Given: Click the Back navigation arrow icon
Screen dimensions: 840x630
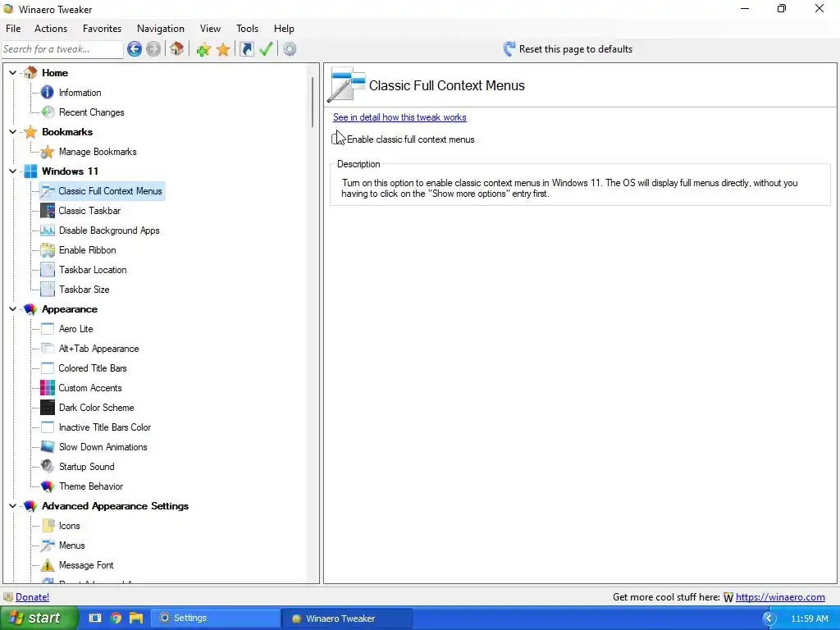Looking at the screenshot, I should 135,49.
